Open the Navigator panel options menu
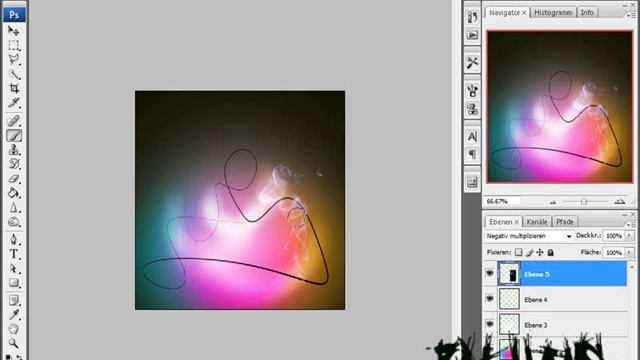 tap(631, 15)
